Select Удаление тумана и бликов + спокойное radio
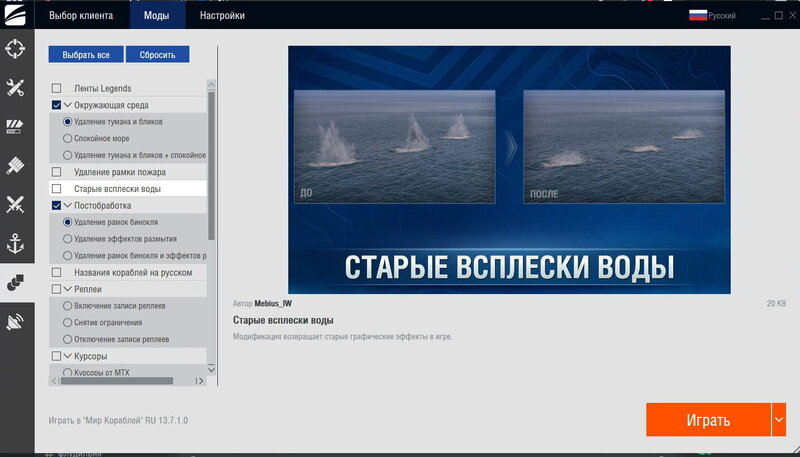 (67, 155)
